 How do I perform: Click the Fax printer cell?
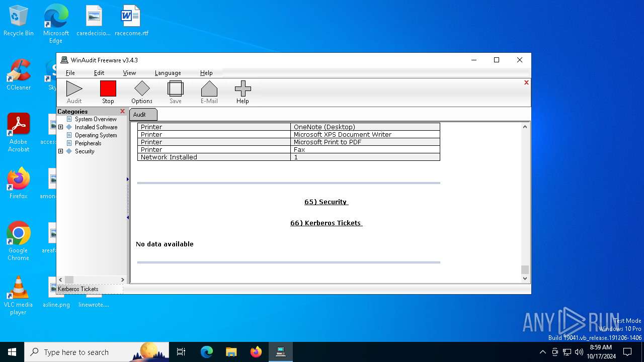[x=365, y=150]
